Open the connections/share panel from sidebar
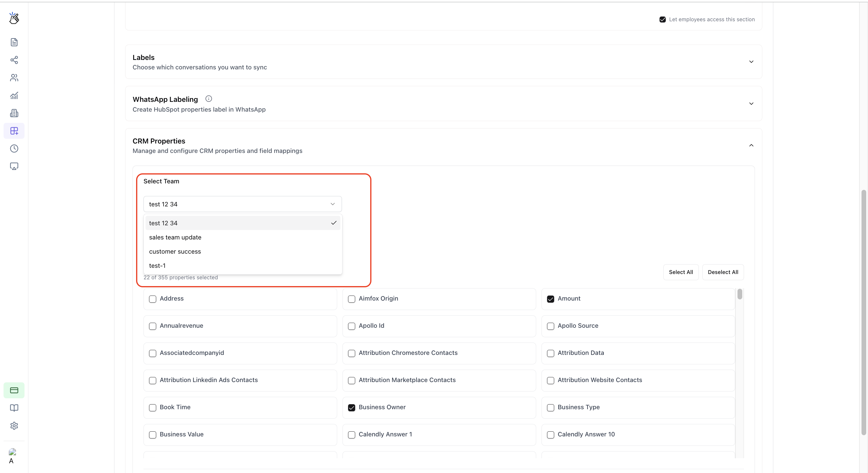The height and width of the screenshot is (473, 868). [x=14, y=60]
